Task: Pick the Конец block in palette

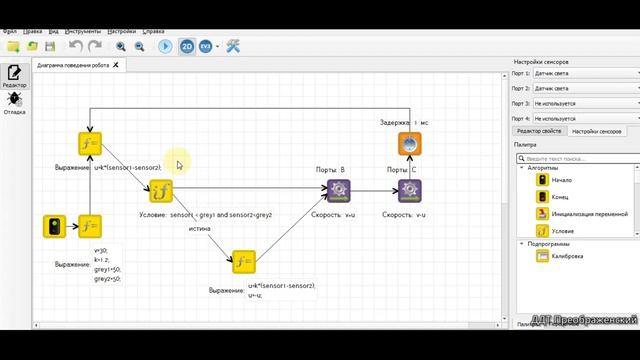Action: coord(552,197)
